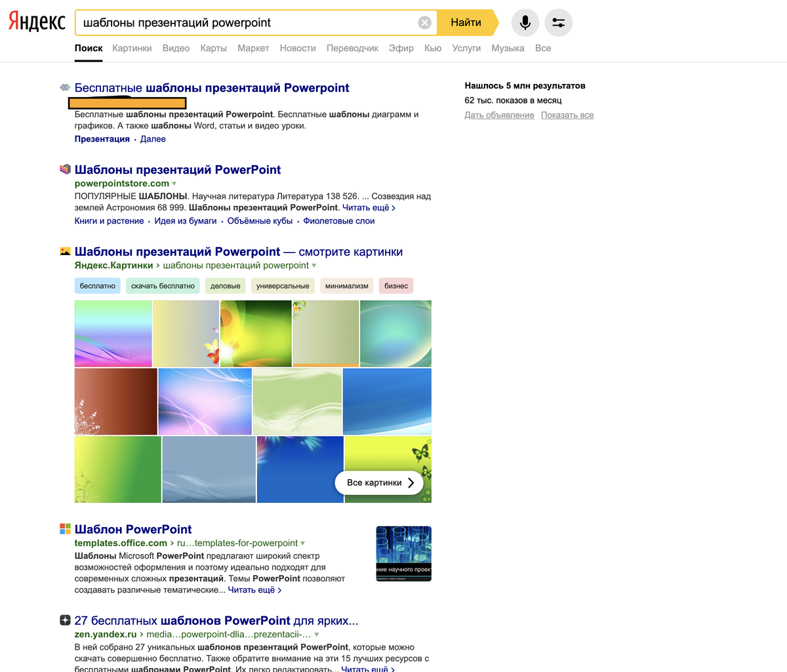Open Шаблон PowerPoint result title
The image size is (787, 672).
click(133, 529)
